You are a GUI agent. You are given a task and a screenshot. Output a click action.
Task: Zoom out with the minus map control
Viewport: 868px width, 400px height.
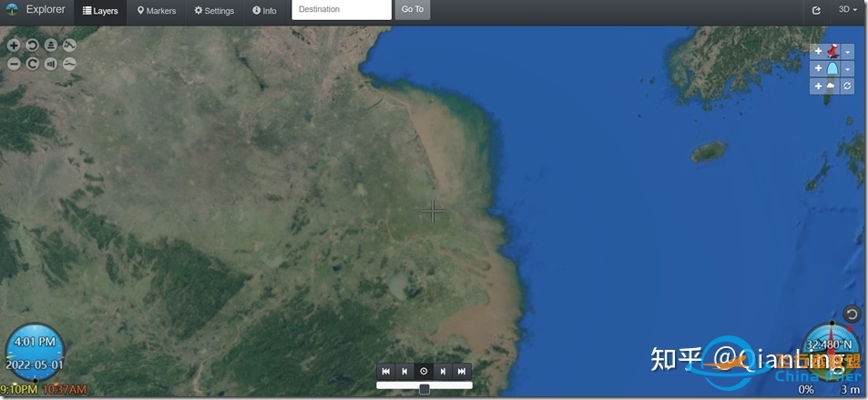tap(14, 65)
